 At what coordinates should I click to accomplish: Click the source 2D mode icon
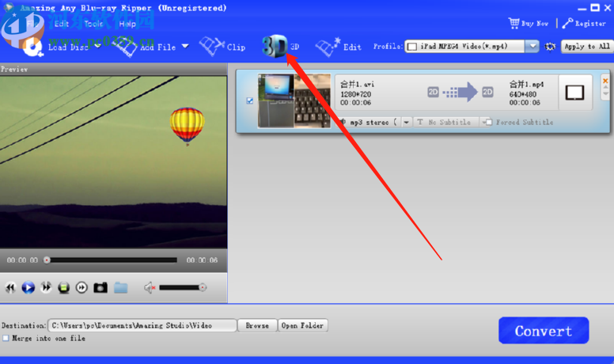pos(433,92)
